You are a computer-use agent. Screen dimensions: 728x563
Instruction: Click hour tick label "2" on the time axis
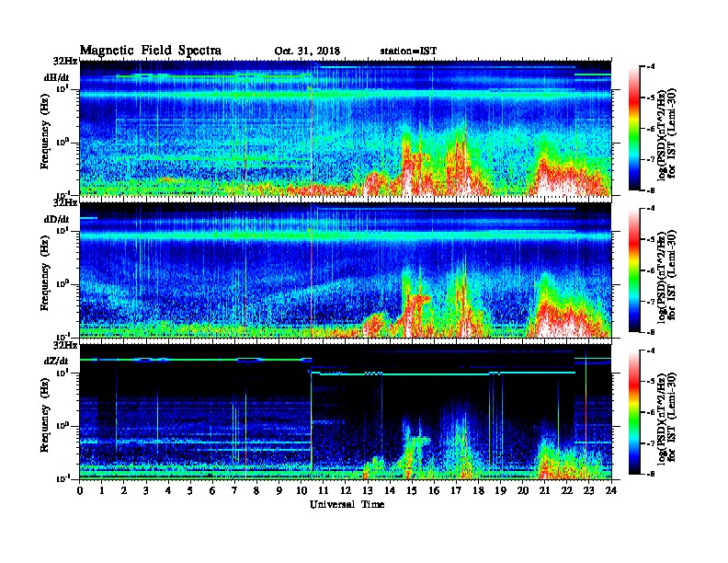[124, 490]
